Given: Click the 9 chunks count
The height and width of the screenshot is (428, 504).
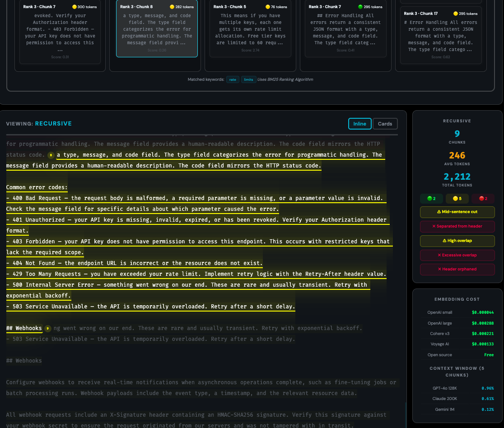Looking at the screenshot, I should click(457, 134).
